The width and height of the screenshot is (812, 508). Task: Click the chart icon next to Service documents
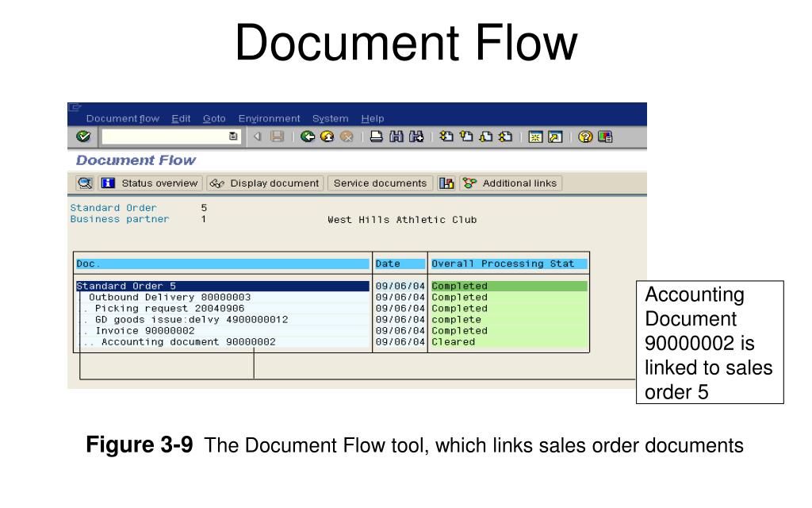[x=446, y=183]
